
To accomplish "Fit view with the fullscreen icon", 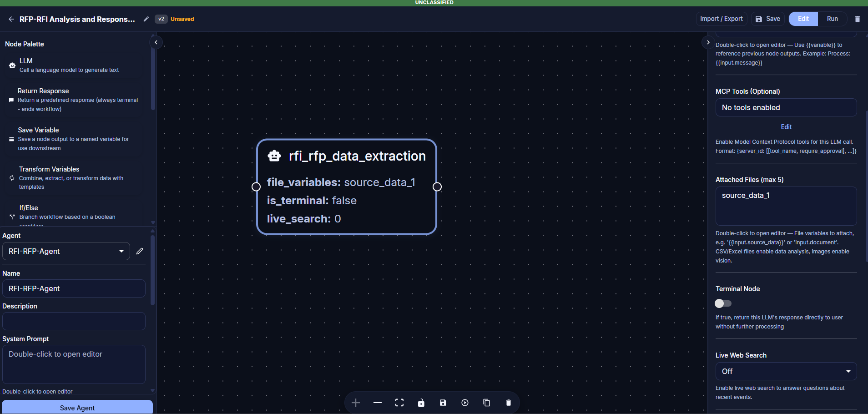I will (399, 403).
